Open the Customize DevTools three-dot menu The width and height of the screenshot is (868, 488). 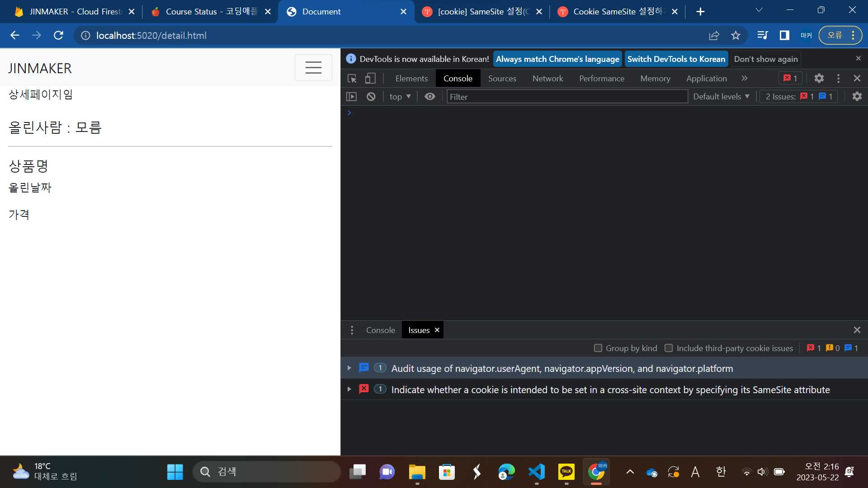tap(838, 79)
